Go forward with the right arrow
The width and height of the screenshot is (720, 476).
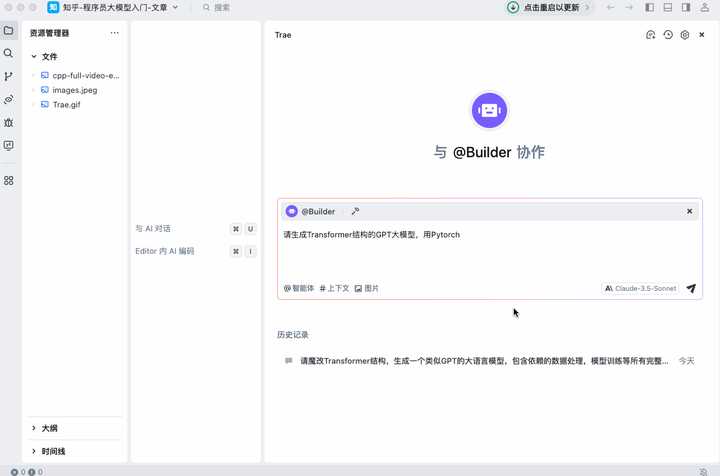coord(629,7)
